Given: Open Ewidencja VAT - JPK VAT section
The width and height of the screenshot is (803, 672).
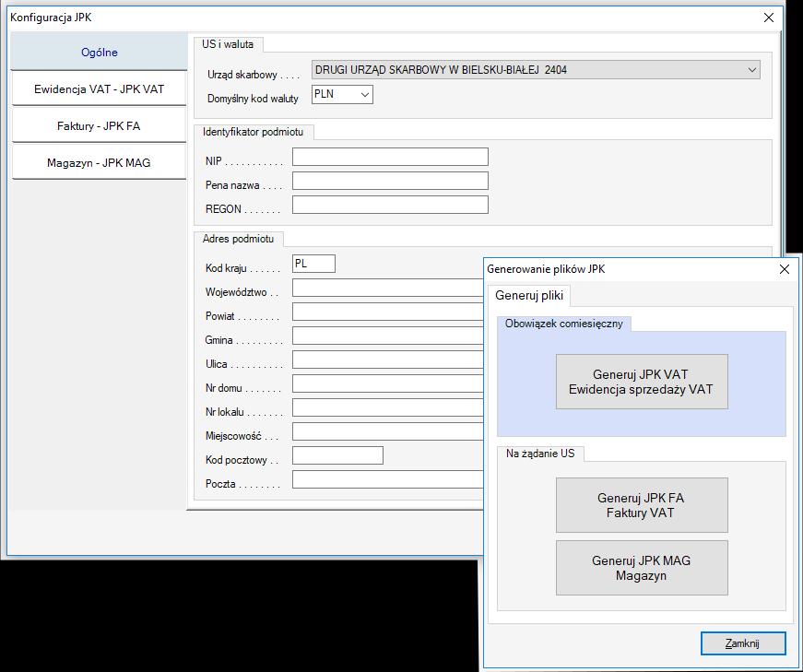Looking at the screenshot, I should (x=99, y=89).
